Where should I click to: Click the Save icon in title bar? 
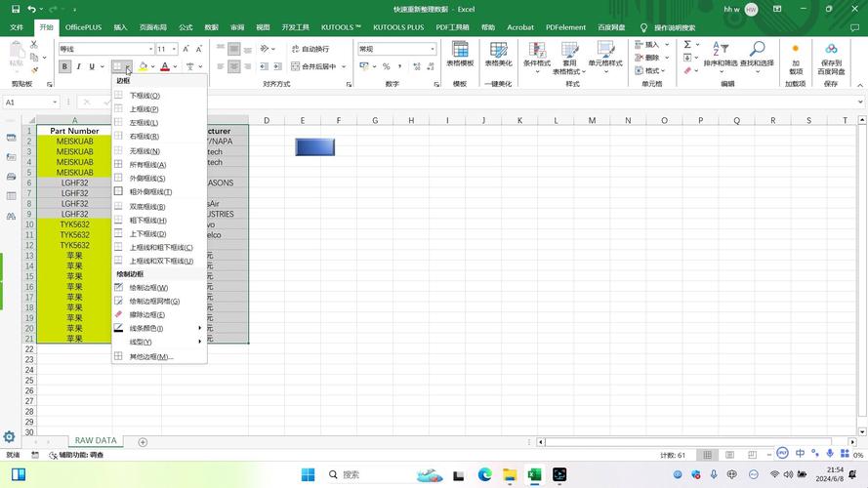tap(16, 9)
